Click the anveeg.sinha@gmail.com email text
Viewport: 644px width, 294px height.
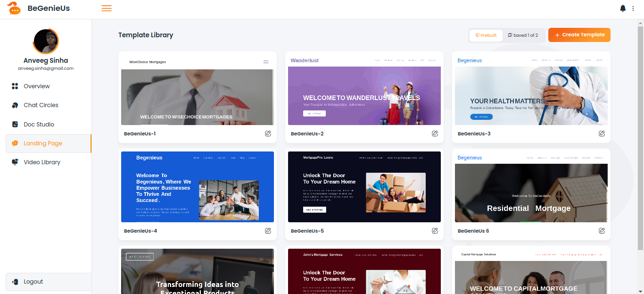point(46,68)
